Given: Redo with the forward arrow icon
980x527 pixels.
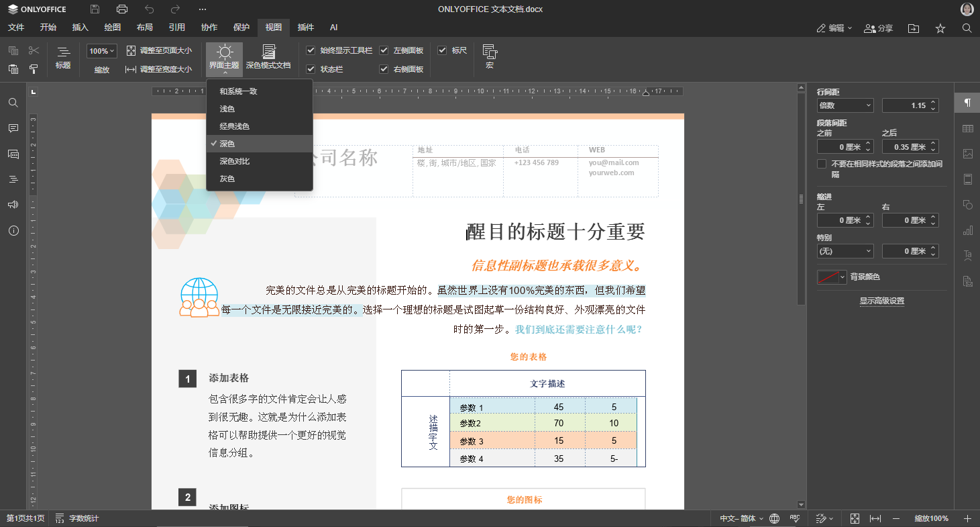Looking at the screenshot, I should (x=175, y=9).
